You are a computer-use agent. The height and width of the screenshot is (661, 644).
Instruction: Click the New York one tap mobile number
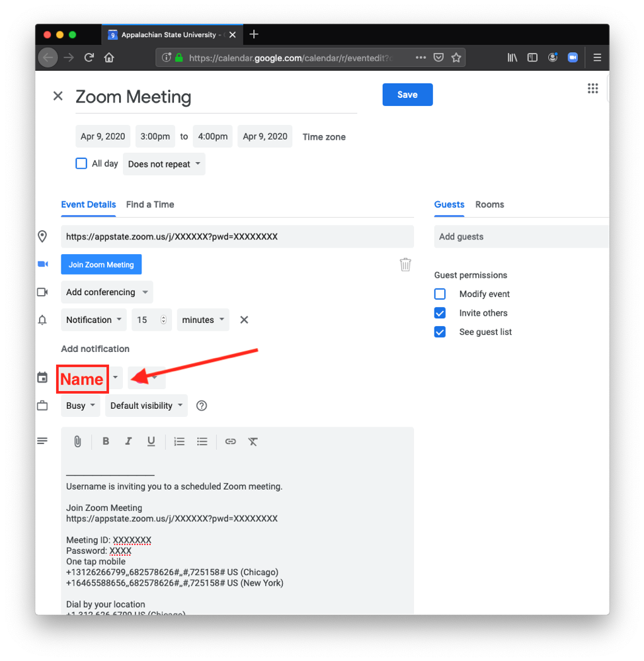[175, 583]
